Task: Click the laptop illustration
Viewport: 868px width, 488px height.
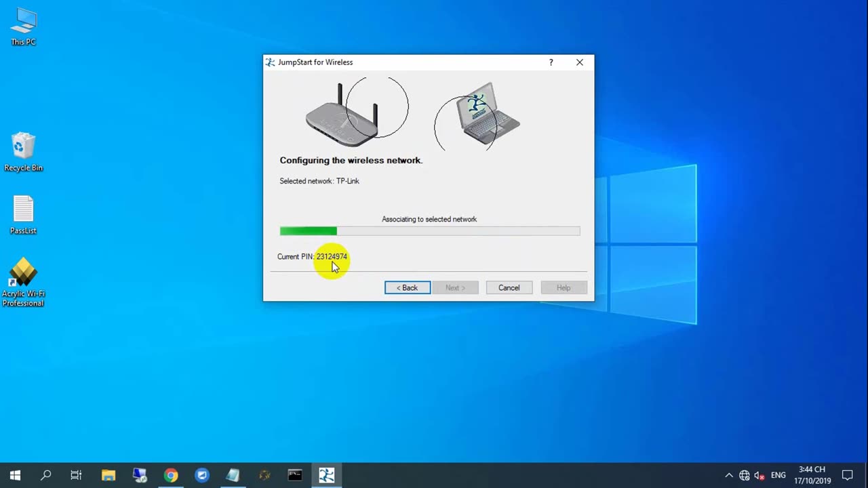Action: coord(487,113)
